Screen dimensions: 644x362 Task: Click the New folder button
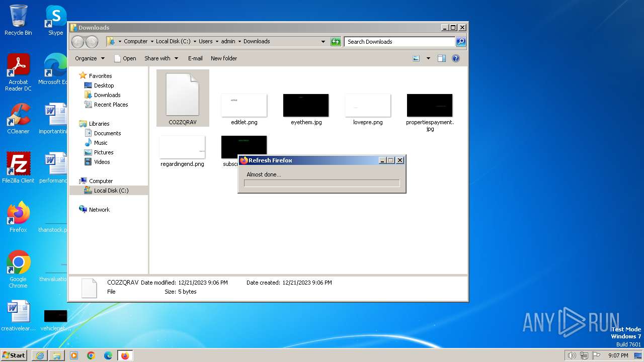tap(224, 58)
